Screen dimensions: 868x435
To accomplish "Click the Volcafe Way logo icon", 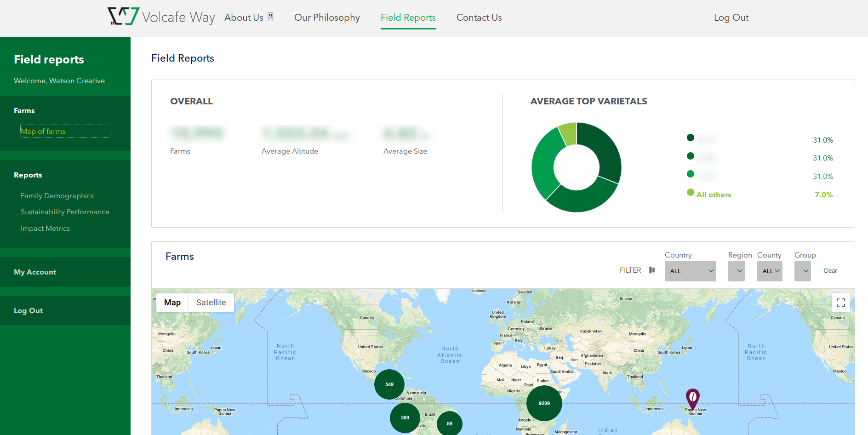I will tap(123, 17).
